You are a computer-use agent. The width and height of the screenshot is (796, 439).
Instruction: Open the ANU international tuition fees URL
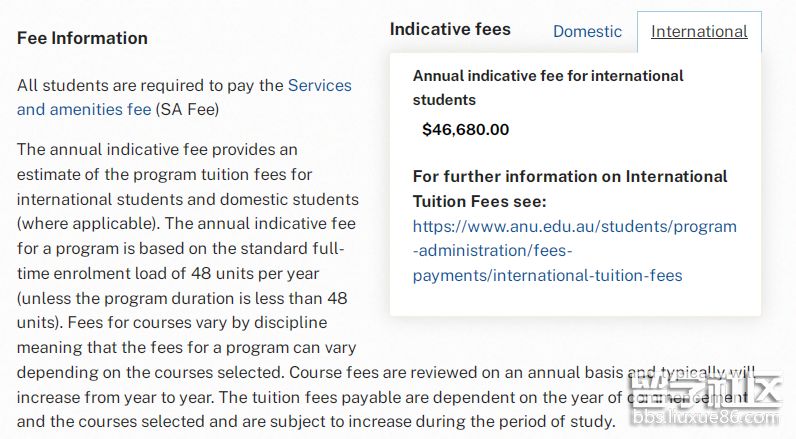click(574, 250)
